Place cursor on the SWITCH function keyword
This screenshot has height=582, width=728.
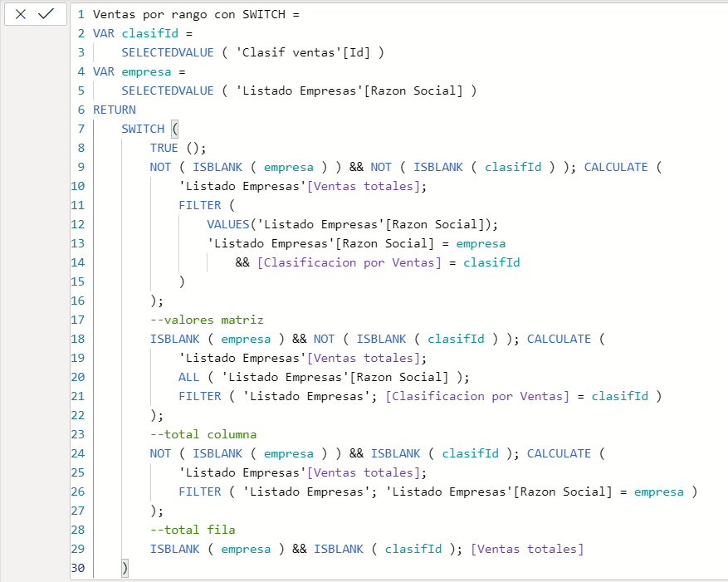(143, 129)
